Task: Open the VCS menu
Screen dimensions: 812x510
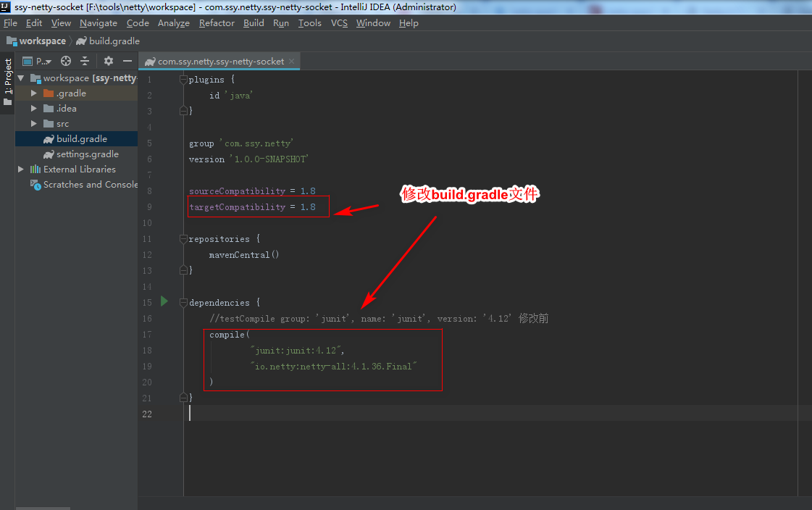Action: click(339, 22)
